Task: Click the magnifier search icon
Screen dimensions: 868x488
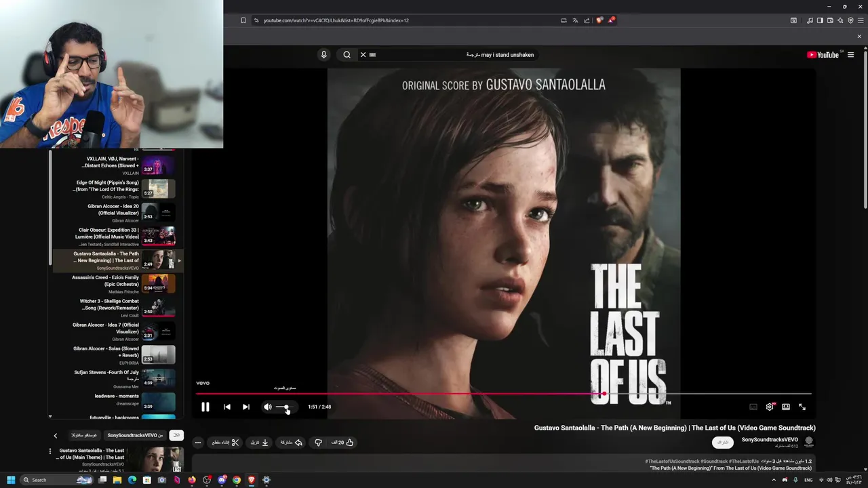Action: [347, 55]
